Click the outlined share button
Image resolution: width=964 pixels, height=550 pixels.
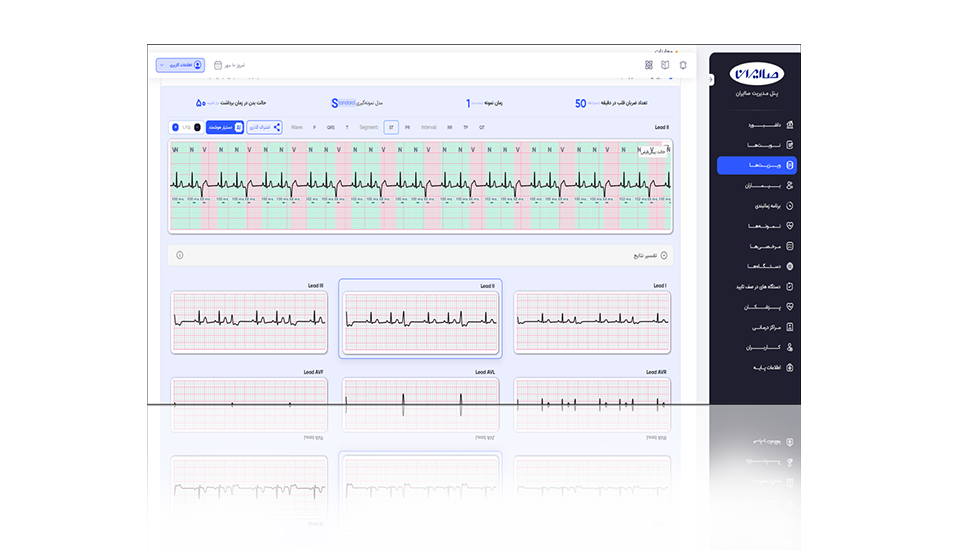click(x=264, y=128)
